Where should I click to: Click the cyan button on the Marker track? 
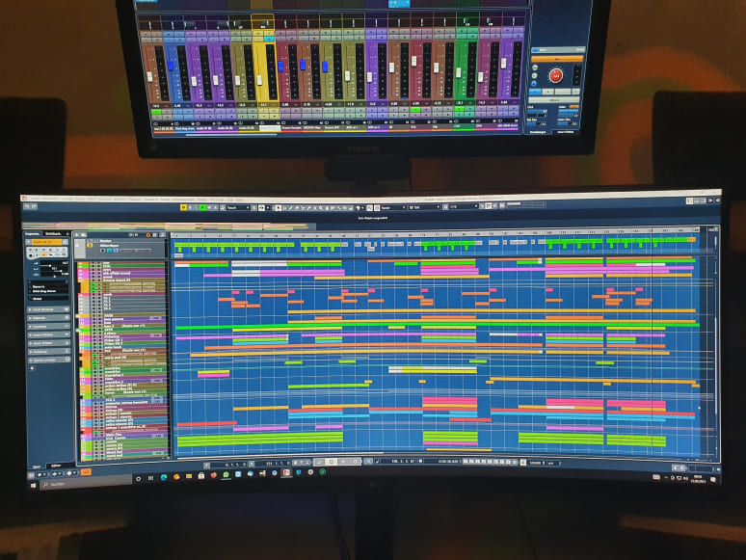(109, 251)
